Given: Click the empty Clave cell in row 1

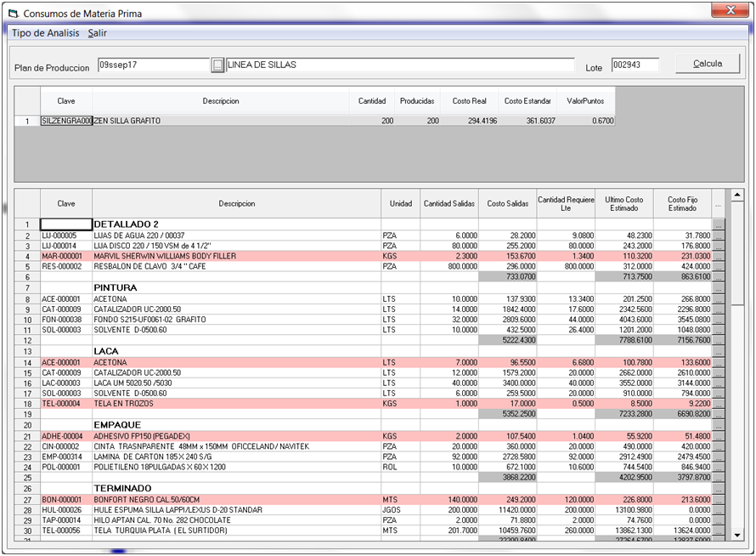Looking at the screenshot, I should [x=66, y=224].
